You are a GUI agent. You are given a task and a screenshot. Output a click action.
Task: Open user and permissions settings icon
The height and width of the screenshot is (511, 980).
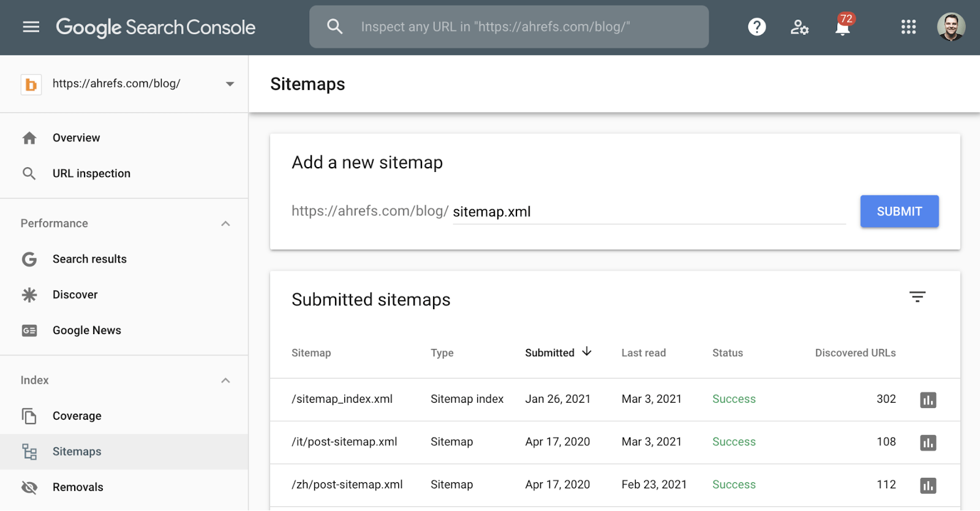pos(799,27)
